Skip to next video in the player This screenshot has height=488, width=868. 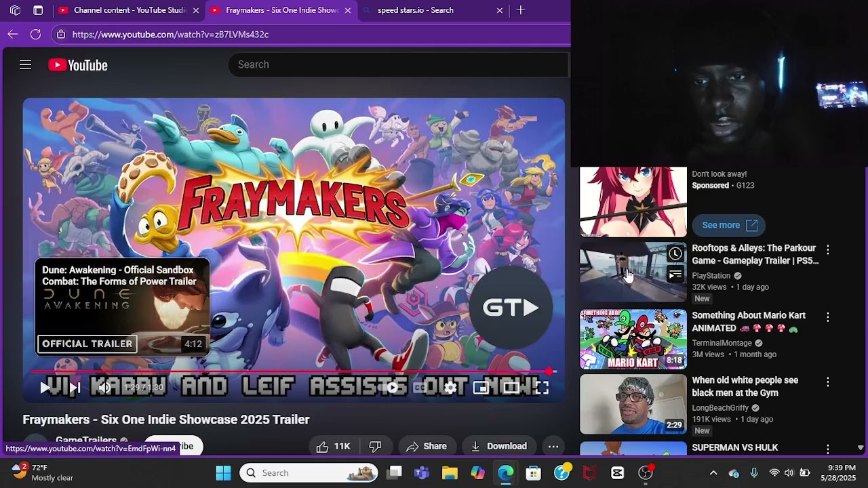[75, 388]
